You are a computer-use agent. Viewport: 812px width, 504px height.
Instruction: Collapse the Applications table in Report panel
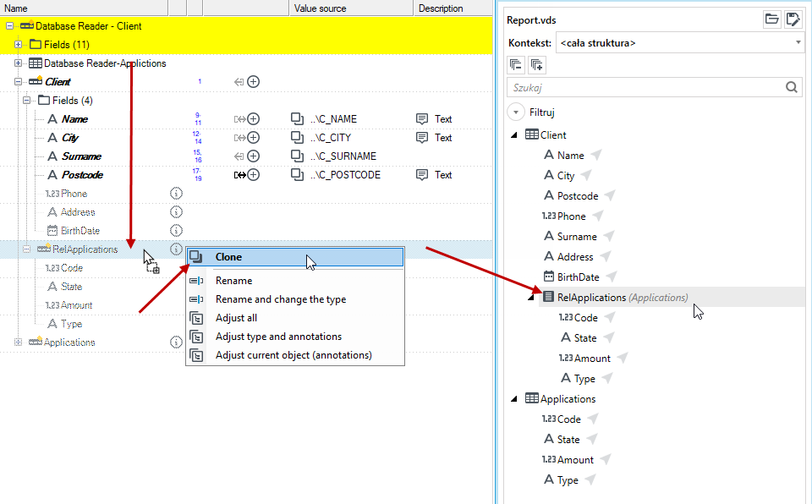click(x=514, y=399)
